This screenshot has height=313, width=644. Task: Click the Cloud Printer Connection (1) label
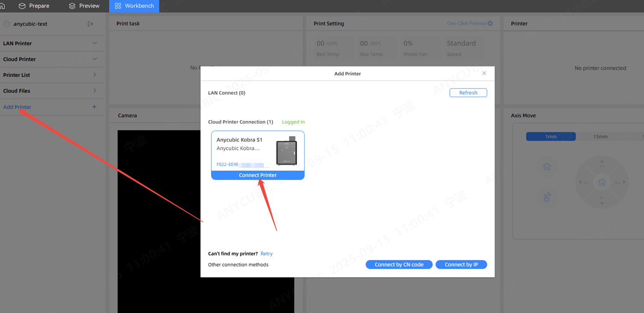[241, 122]
